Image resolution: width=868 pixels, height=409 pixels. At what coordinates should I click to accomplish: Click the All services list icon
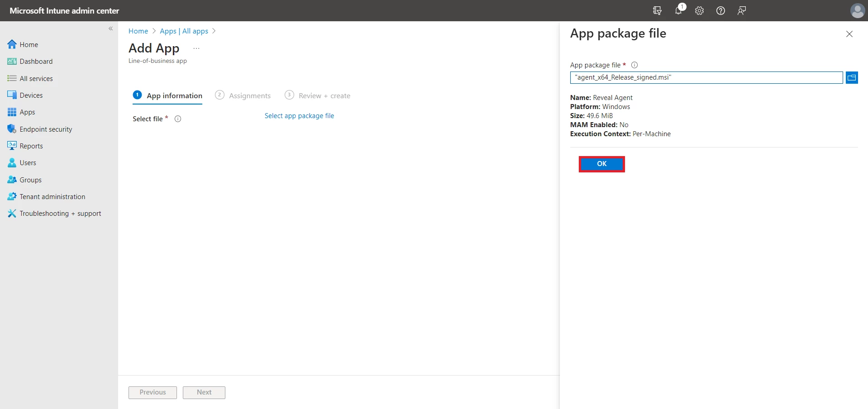click(12, 78)
